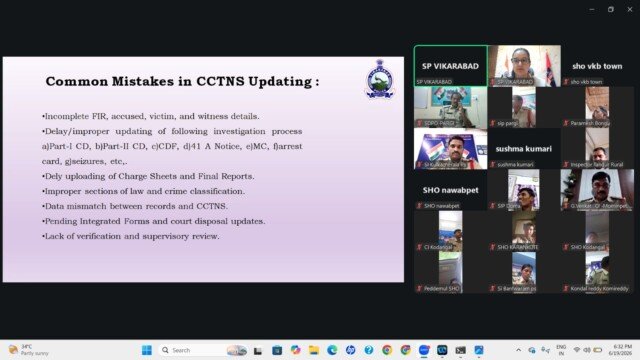640x360 pixels.
Task: Select the Inspector Tandur Rural video tile
Action: (598, 149)
